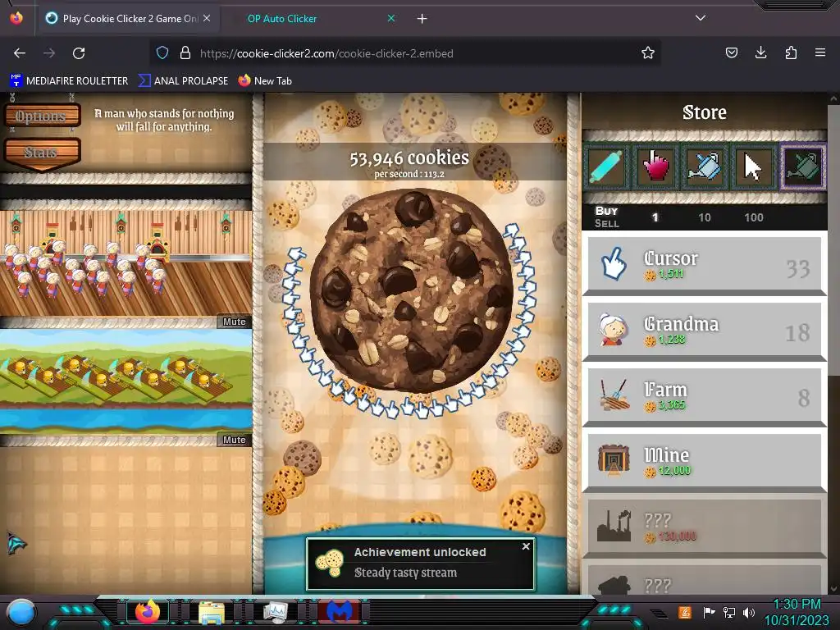
Task: Select the Play Cookie Clicker 2 tab
Action: pos(130,19)
